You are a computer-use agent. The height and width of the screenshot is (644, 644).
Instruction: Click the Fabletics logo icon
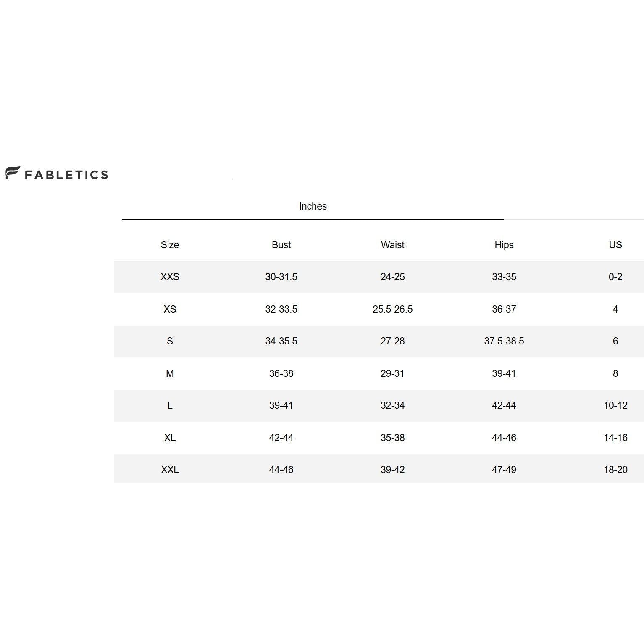point(13,173)
